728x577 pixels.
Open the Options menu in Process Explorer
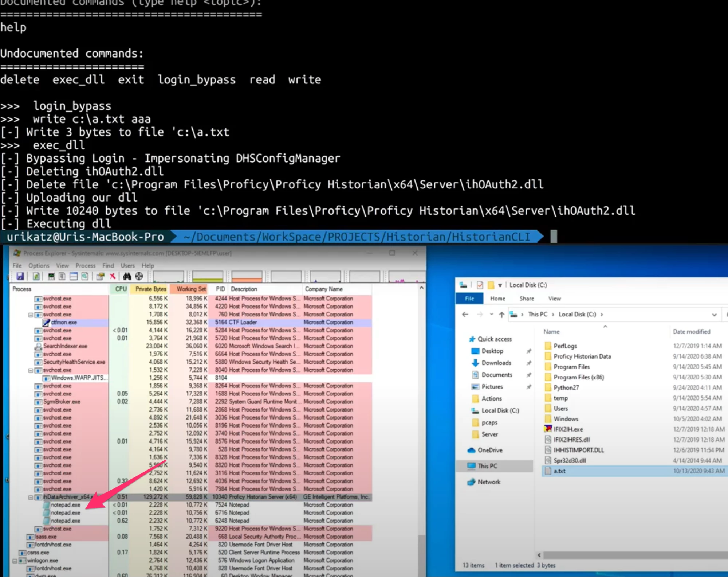pyautogui.click(x=39, y=266)
